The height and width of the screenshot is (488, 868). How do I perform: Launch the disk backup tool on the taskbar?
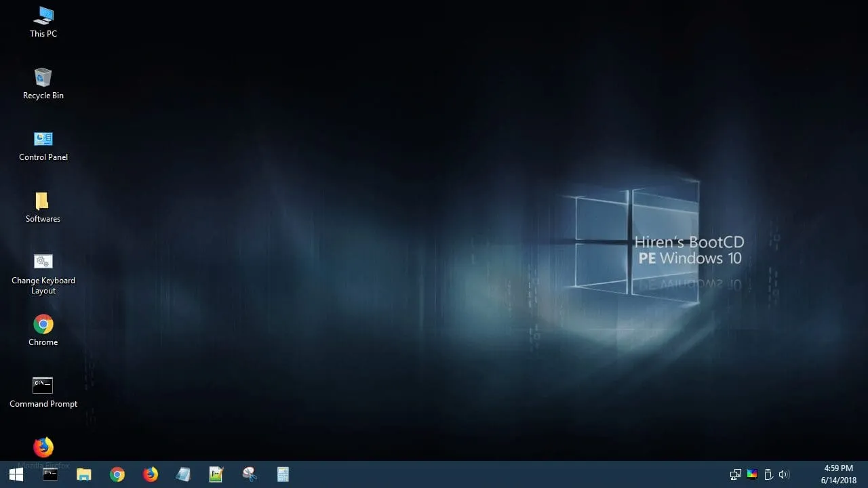coord(249,474)
